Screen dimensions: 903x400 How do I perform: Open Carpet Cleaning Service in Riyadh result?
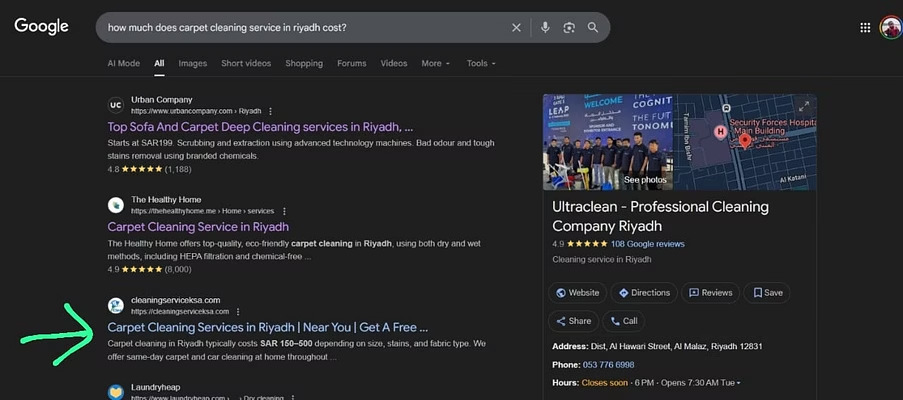tap(198, 227)
